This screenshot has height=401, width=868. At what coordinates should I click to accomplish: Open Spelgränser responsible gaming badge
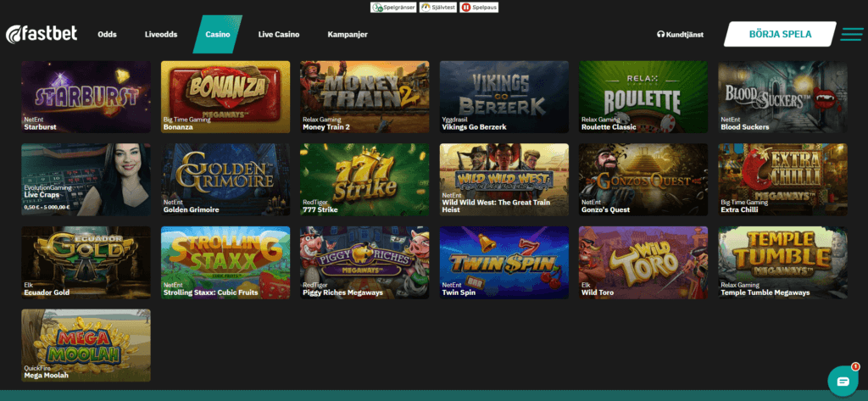(393, 8)
